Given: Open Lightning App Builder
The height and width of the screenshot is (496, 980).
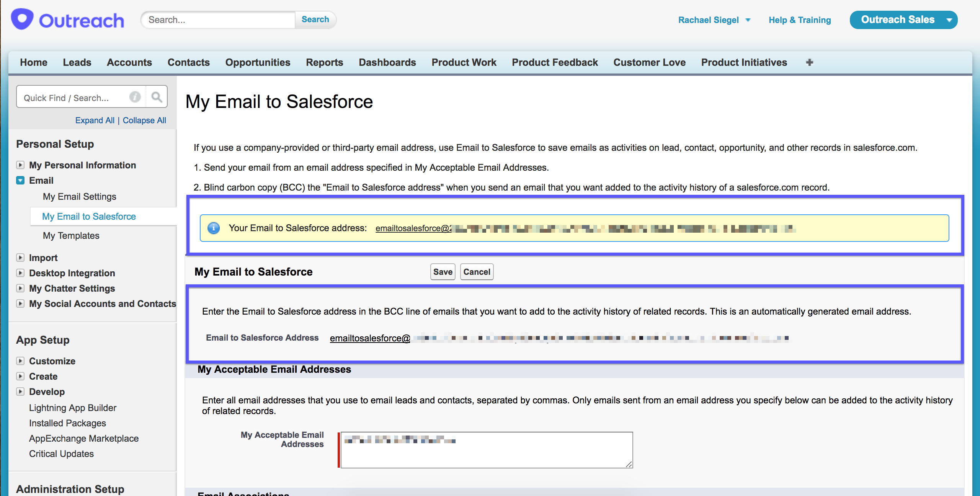Looking at the screenshot, I should click(x=73, y=408).
